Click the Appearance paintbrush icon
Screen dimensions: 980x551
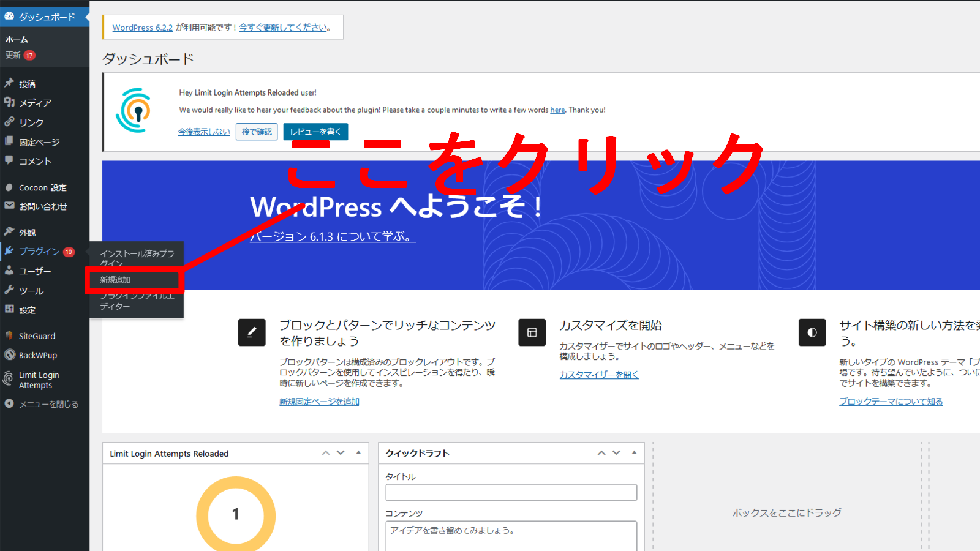click(x=9, y=231)
